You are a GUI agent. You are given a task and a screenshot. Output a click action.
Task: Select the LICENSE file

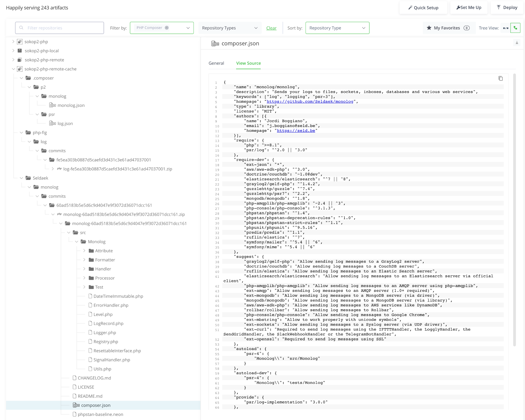[x=86, y=387]
